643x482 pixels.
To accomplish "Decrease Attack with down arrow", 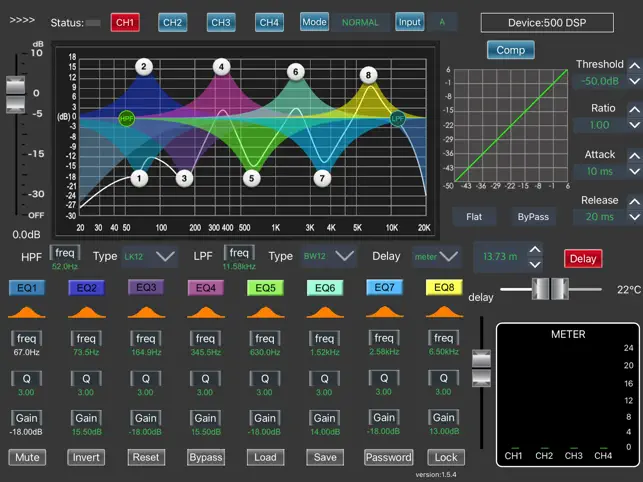I will (x=634, y=171).
